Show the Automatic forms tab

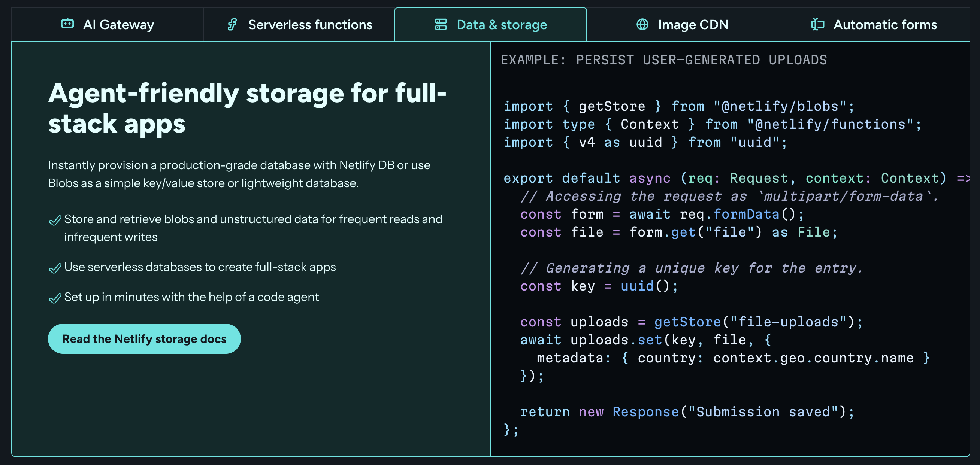884,25
